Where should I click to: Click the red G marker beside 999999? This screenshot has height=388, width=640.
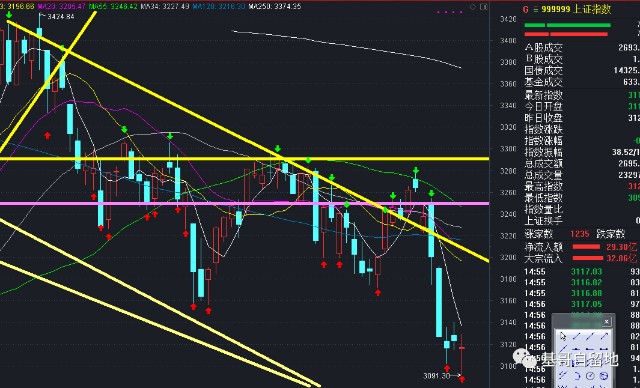click(525, 9)
